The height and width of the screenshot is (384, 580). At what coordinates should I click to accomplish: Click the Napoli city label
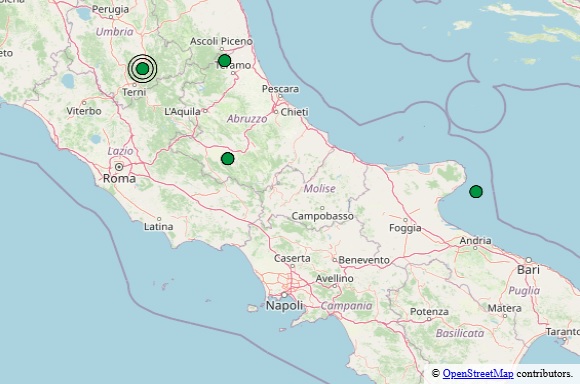(x=284, y=306)
